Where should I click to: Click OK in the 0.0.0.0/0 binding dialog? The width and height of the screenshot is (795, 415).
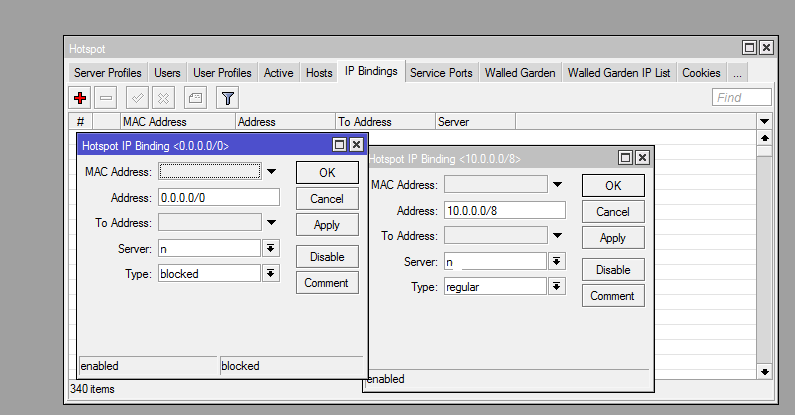327,173
